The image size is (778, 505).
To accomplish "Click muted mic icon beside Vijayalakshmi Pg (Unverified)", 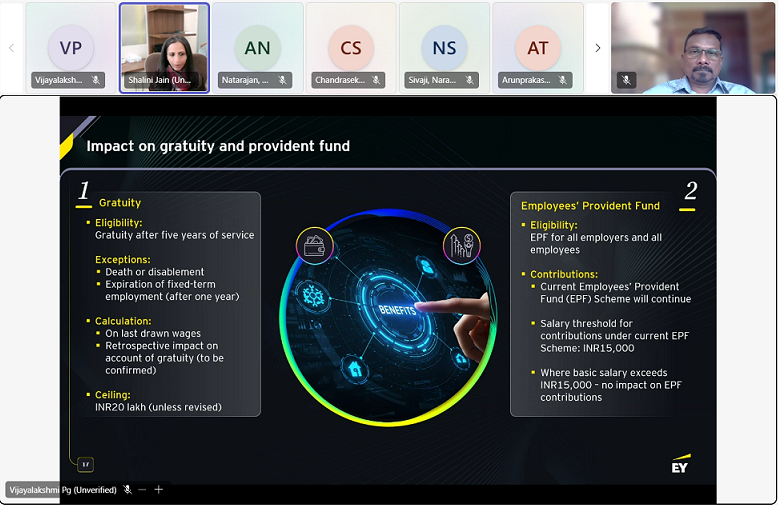I will (x=127, y=490).
